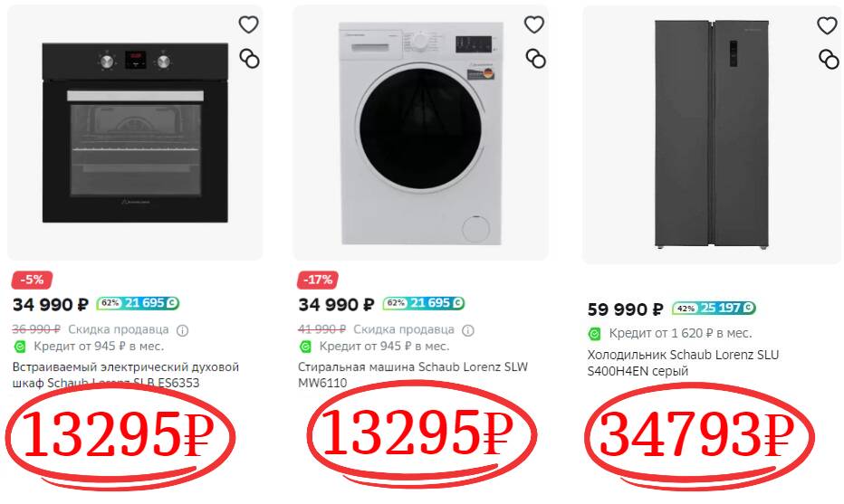Open the built-in electric oven product image

point(135,133)
